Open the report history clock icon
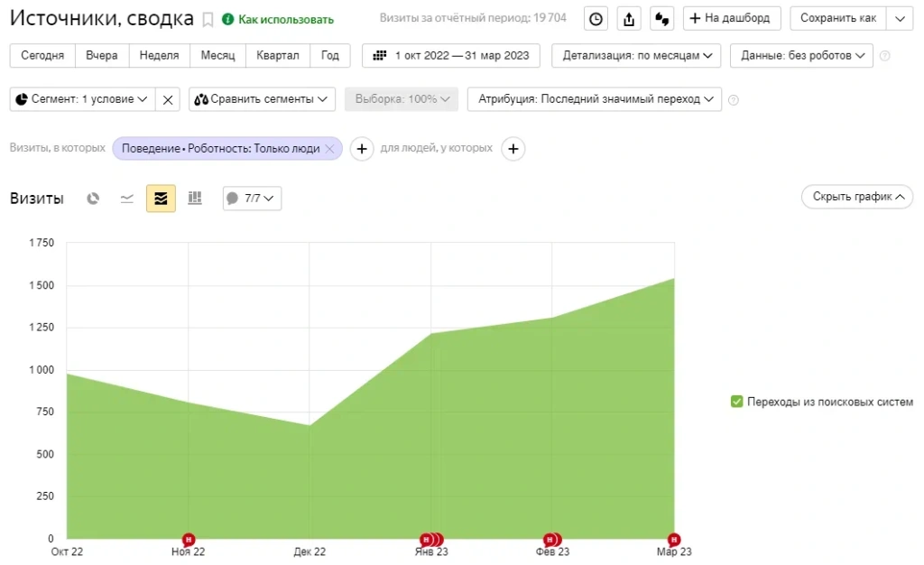924x565 pixels. pos(596,19)
